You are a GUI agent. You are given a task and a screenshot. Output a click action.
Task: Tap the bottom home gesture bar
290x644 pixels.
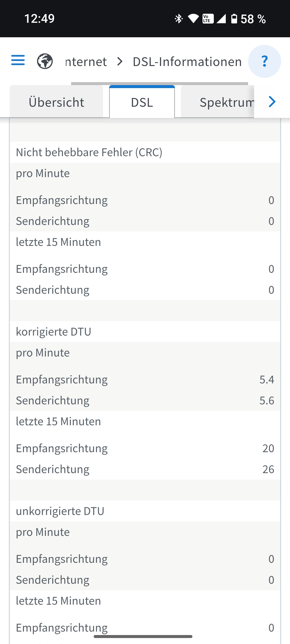(143, 636)
